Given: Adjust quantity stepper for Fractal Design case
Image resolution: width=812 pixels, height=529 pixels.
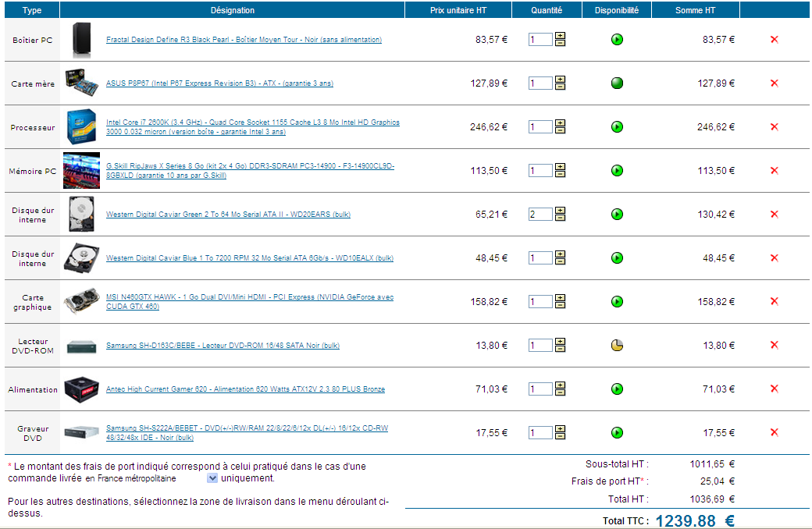Looking at the screenshot, I should pos(561,40).
